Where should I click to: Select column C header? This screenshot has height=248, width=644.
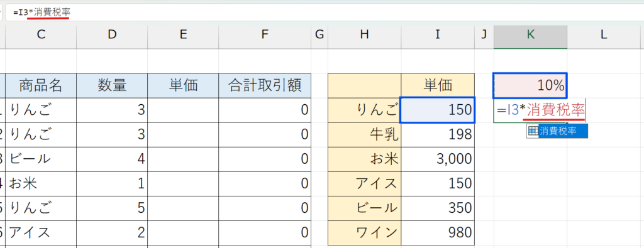click(x=41, y=35)
